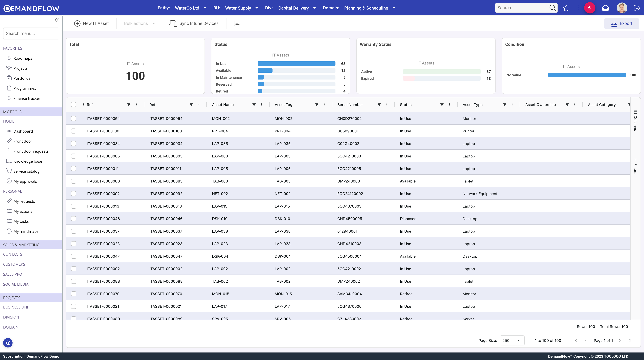This screenshot has width=644, height=360.
Task: Click the favorites star icon in the top bar
Action: (566, 8)
